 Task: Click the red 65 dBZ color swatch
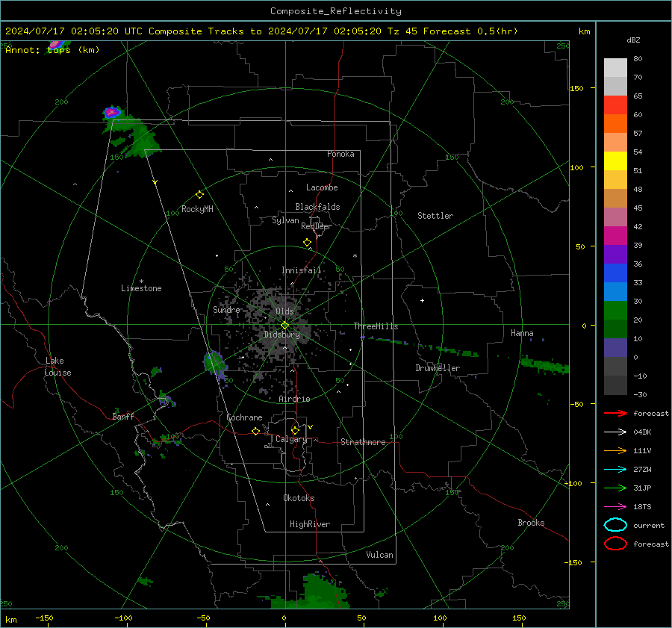click(x=615, y=105)
